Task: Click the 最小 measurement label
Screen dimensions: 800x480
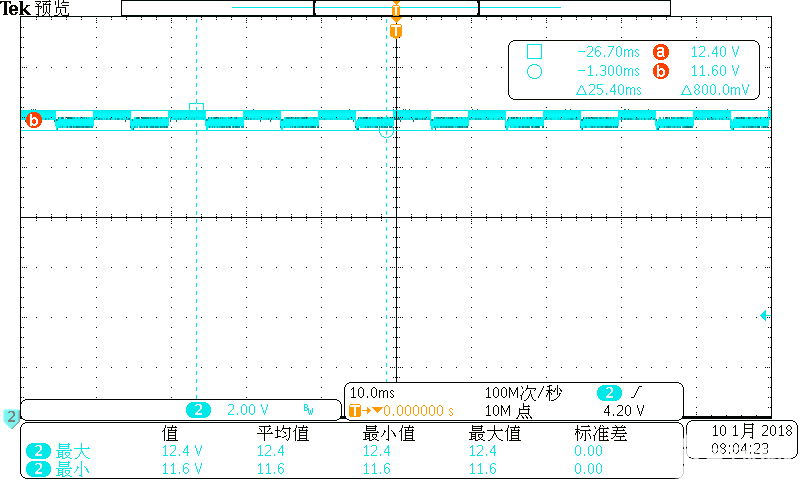Action: click(73, 469)
